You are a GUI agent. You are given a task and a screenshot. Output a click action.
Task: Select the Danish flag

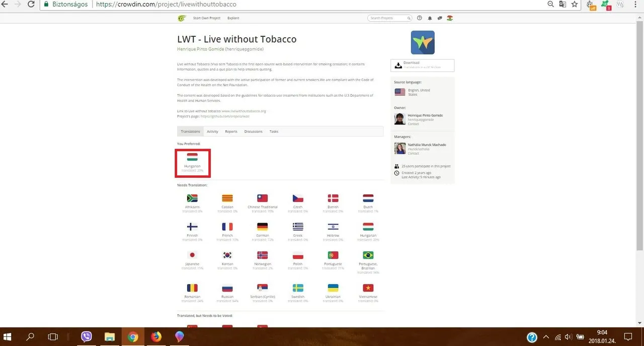click(x=333, y=198)
